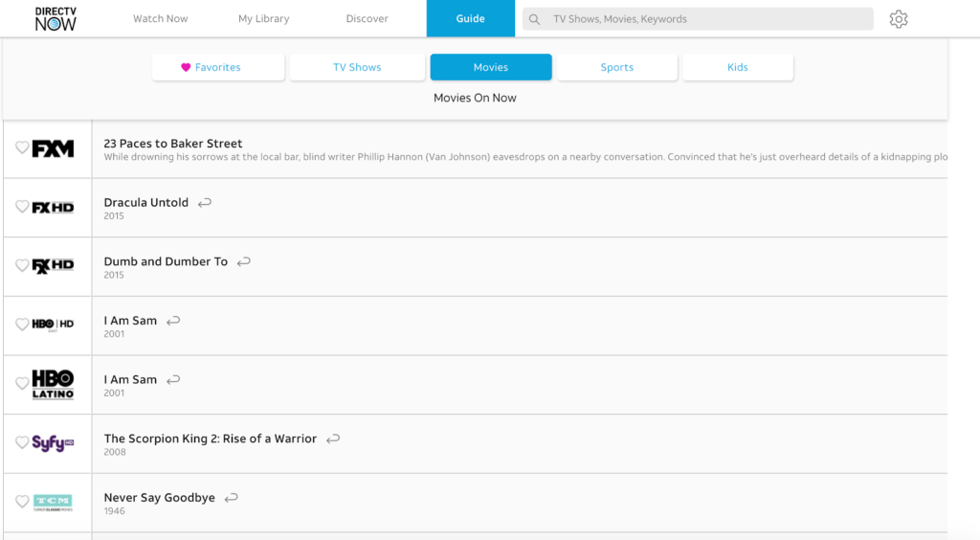Open I Am Sam on HBO HD row
The width and height of the screenshot is (980, 540).
(x=130, y=321)
